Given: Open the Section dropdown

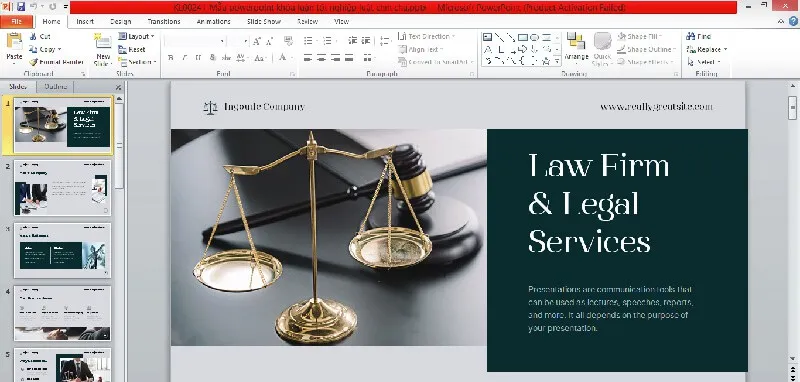Looking at the screenshot, I should (137, 62).
